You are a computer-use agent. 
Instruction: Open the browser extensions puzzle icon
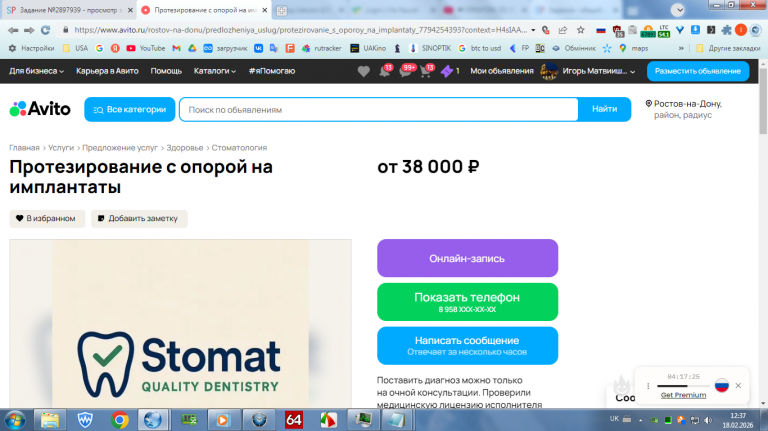click(726, 30)
